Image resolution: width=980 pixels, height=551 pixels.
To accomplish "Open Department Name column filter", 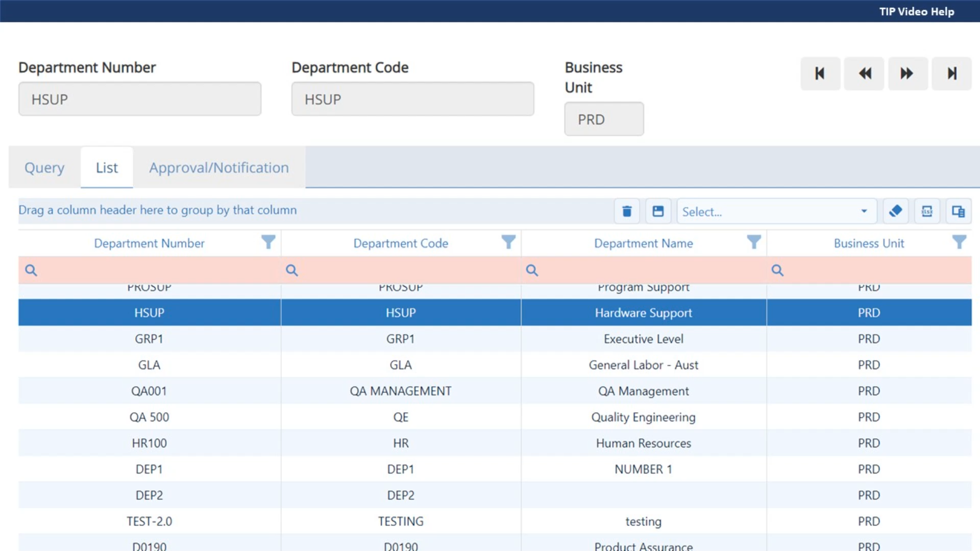I will click(x=753, y=242).
